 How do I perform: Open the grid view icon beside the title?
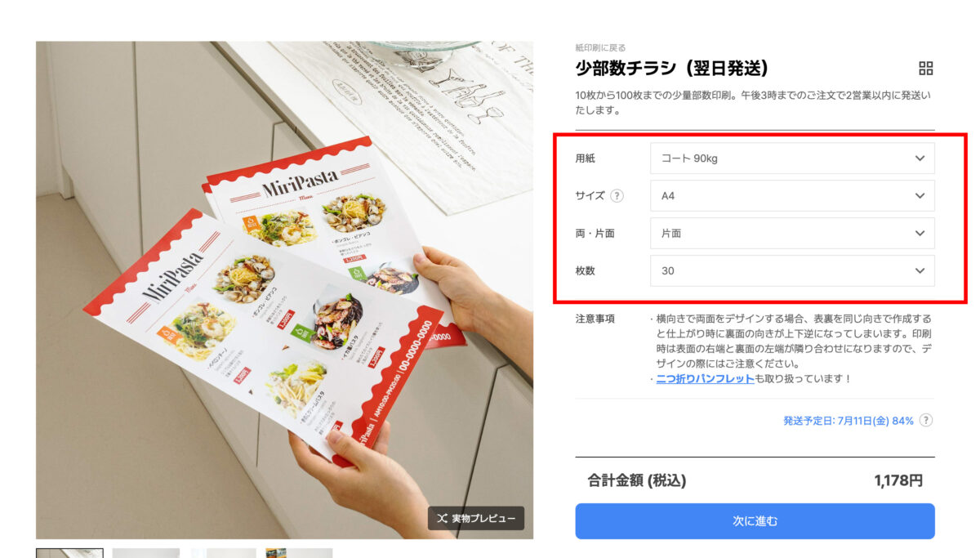[x=925, y=69]
